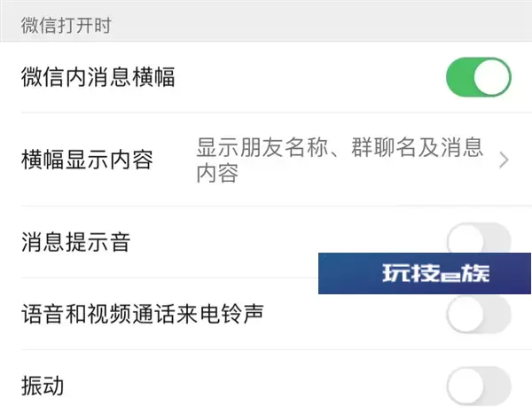532x414 pixels.
Task: Click white knob of green 微信内消息横幅 switch
Action: (491, 77)
